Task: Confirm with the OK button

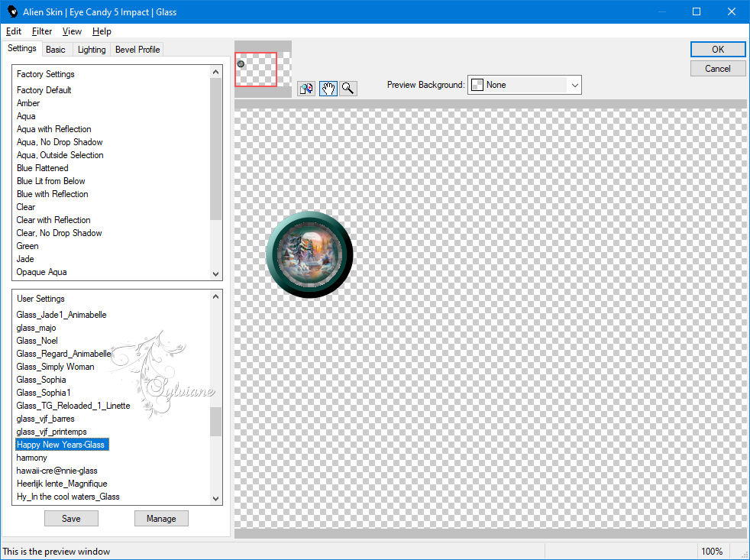Action: [717, 50]
